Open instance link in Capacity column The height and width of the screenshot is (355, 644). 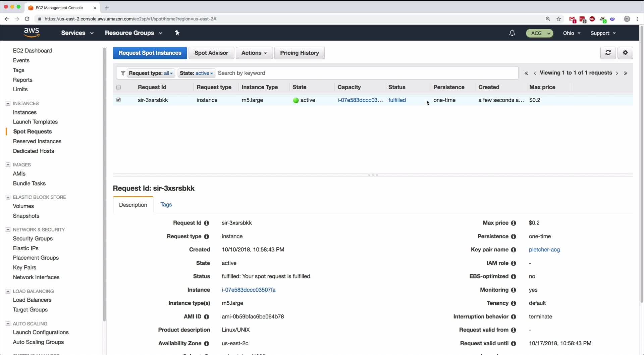[x=360, y=100]
